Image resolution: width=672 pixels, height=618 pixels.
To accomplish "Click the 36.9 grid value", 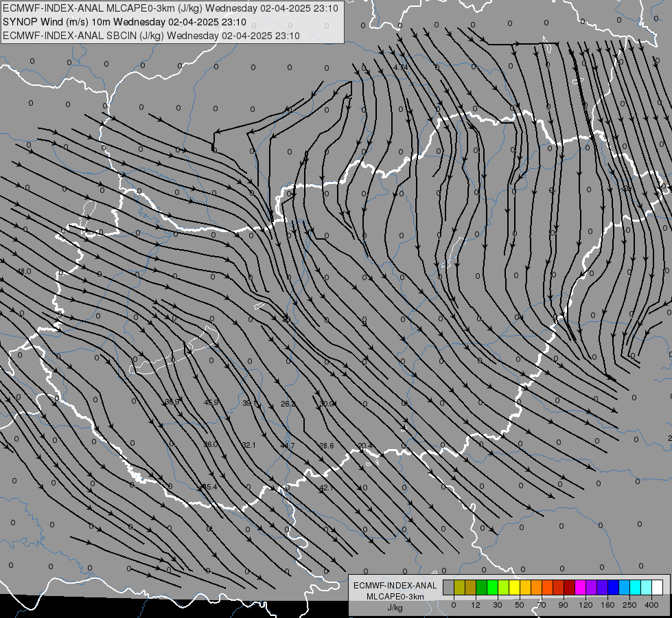I will coord(172,402).
